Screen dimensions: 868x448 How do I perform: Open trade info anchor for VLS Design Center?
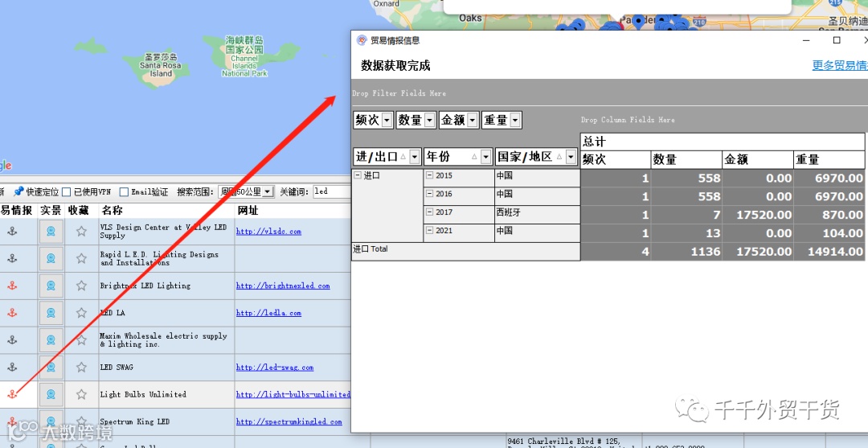pyautogui.click(x=11, y=231)
